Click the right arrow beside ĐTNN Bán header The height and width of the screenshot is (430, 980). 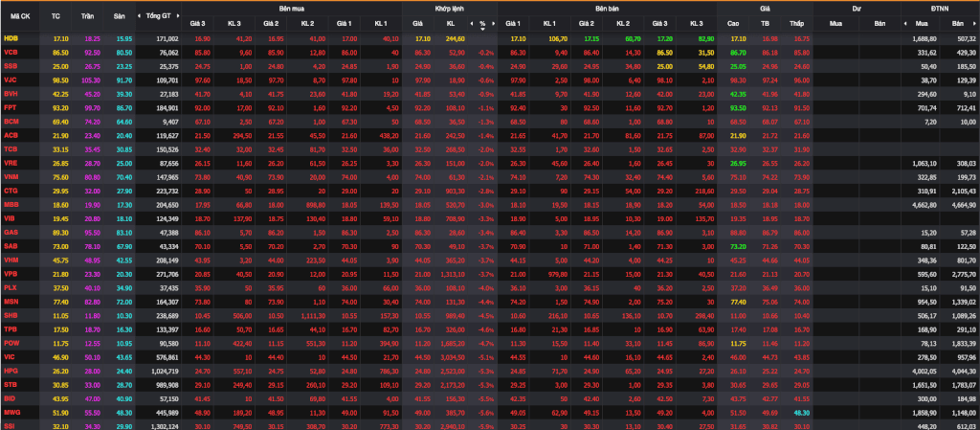click(x=976, y=24)
